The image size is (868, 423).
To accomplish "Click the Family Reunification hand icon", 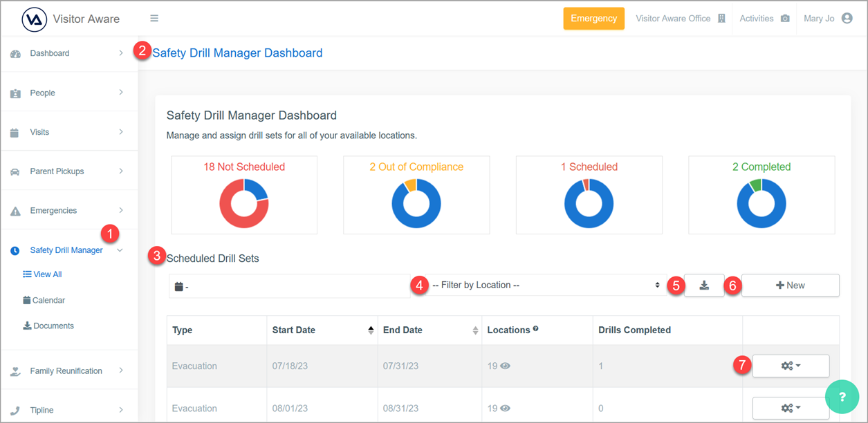I will point(15,371).
